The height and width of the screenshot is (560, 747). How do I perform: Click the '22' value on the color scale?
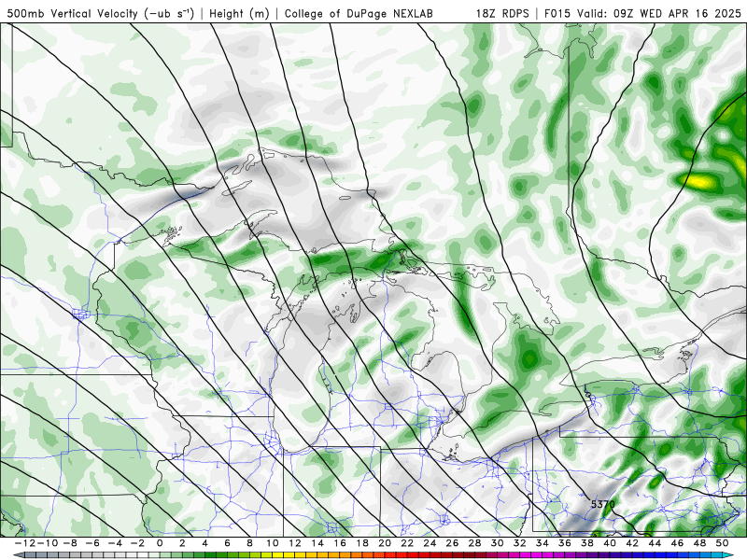[407, 543]
